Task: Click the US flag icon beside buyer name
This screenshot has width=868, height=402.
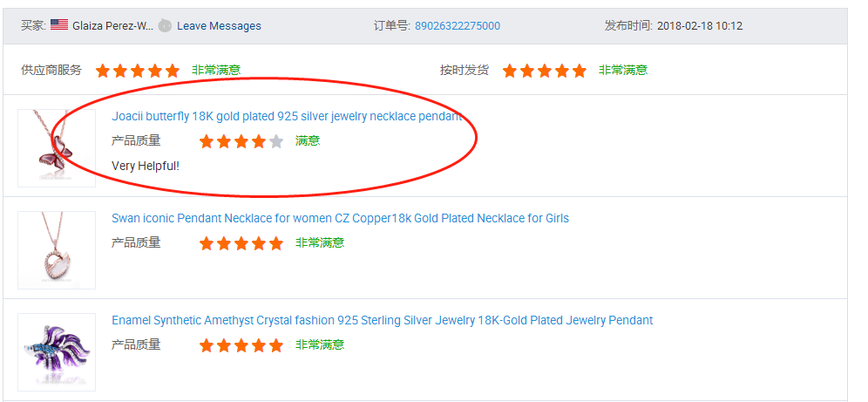Action: [59, 25]
